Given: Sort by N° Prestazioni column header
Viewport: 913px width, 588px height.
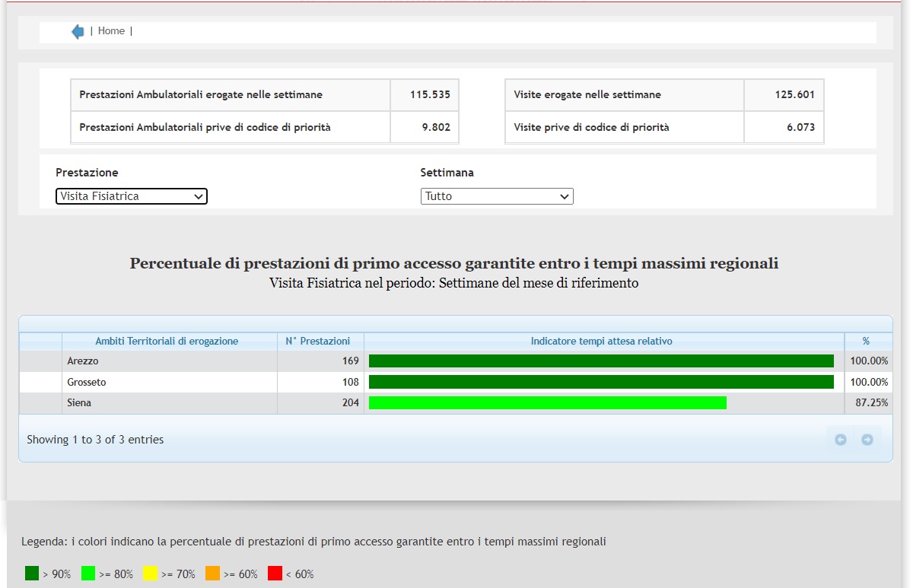Looking at the screenshot, I should pyautogui.click(x=318, y=342).
